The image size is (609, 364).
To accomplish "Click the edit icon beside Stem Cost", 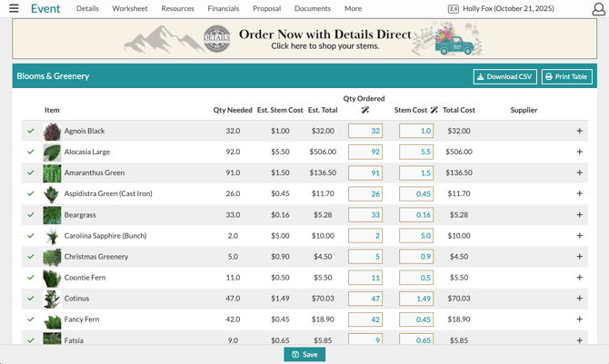I will coord(434,110).
